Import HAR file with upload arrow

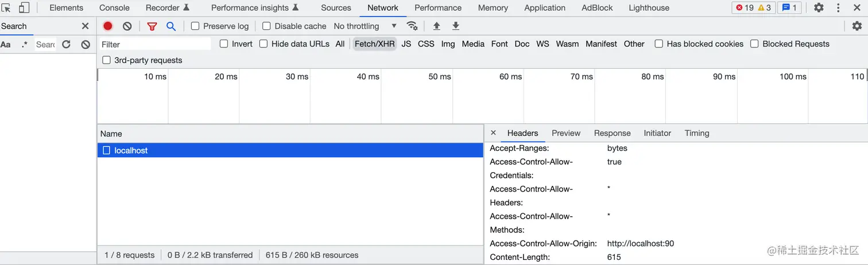pyautogui.click(x=436, y=26)
